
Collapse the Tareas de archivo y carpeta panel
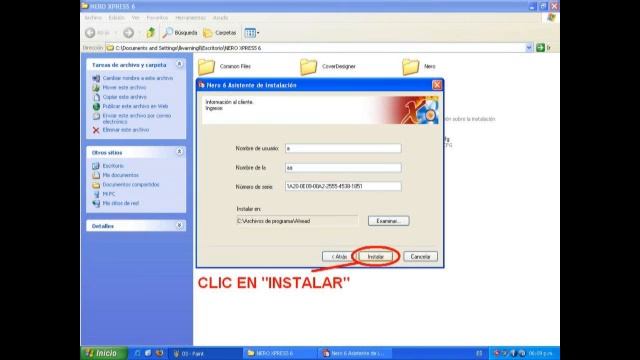[179, 64]
